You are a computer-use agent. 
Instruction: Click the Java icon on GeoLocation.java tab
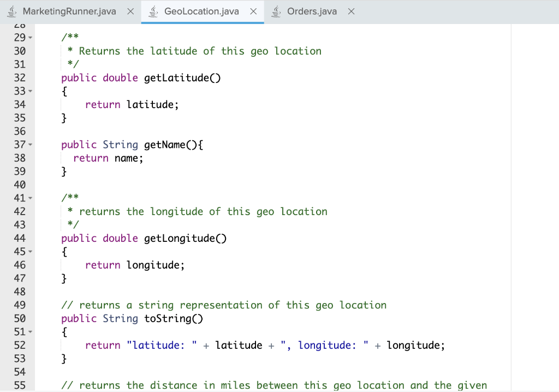[153, 11]
